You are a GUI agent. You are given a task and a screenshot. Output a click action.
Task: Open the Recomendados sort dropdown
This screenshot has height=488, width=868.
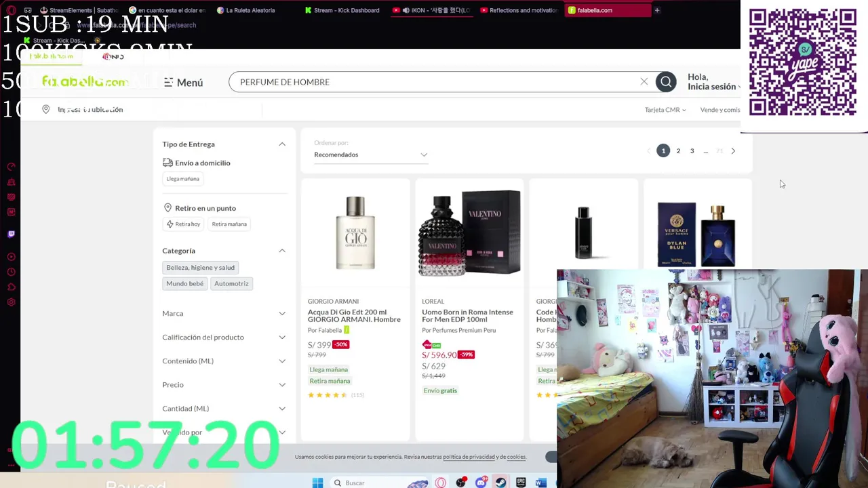pos(371,155)
